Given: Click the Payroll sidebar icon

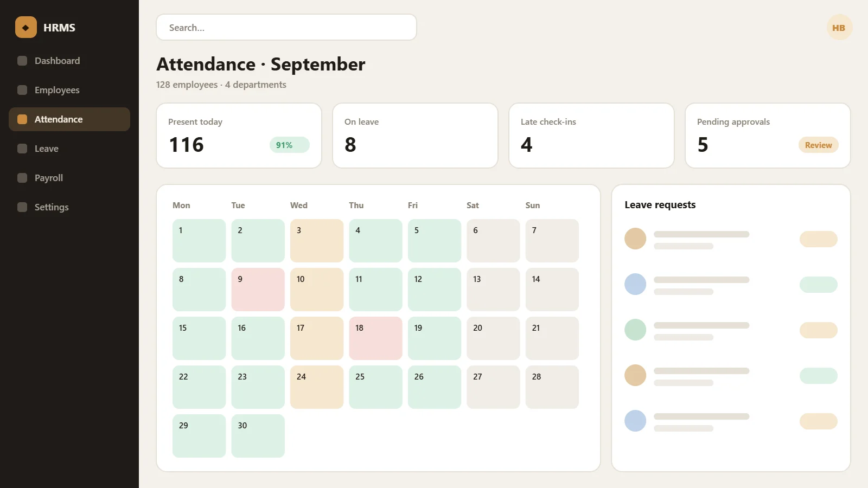Looking at the screenshot, I should point(22,178).
